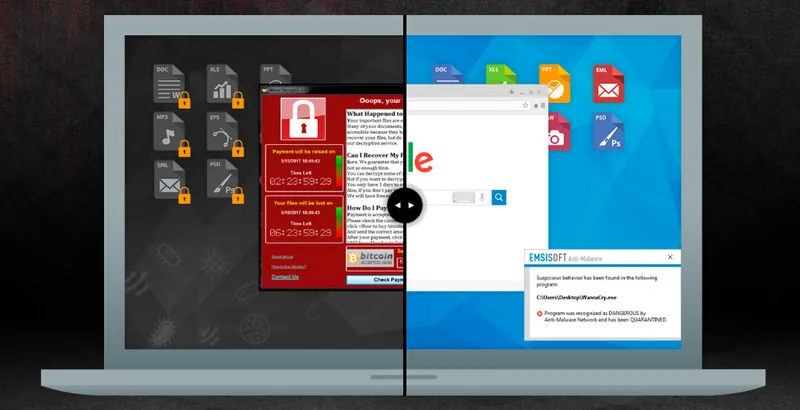Viewport: 800px width, 410px height.
Task: Open the orange PPT file icon
Action: 555,83
